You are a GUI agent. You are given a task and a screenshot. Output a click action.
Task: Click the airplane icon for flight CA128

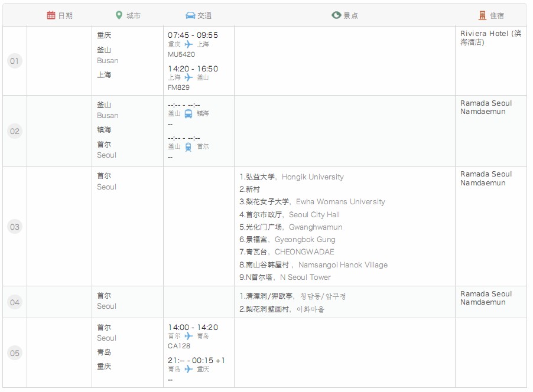click(188, 336)
